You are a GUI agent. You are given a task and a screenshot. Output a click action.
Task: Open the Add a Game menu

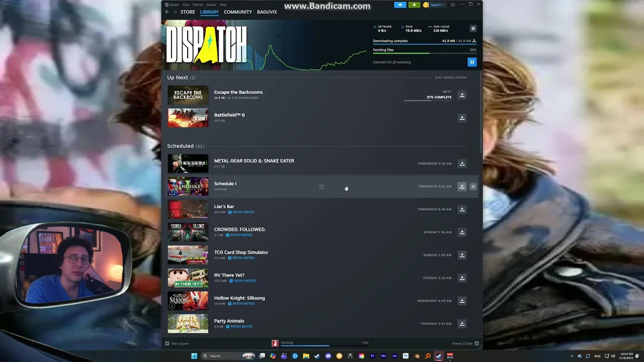(177, 343)
